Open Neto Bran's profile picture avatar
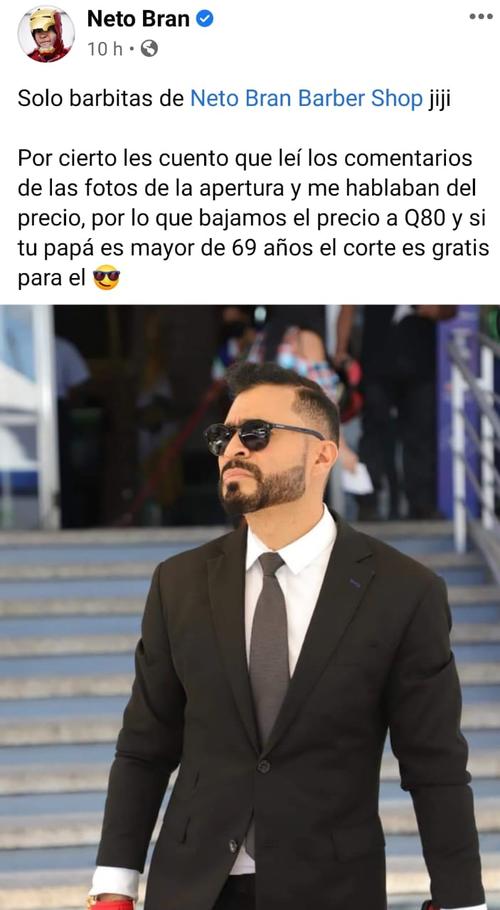Screen dimensions: 500x910 (46, 34)
